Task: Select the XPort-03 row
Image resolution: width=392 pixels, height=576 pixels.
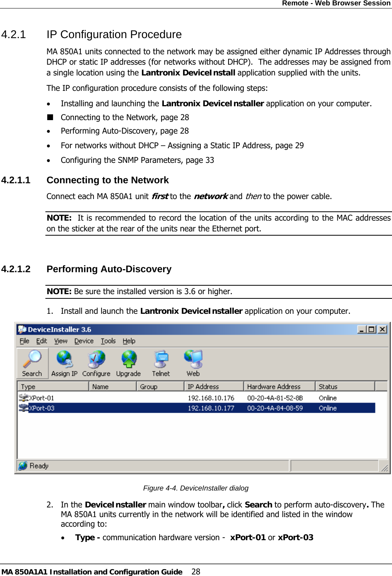Action: 197,408
